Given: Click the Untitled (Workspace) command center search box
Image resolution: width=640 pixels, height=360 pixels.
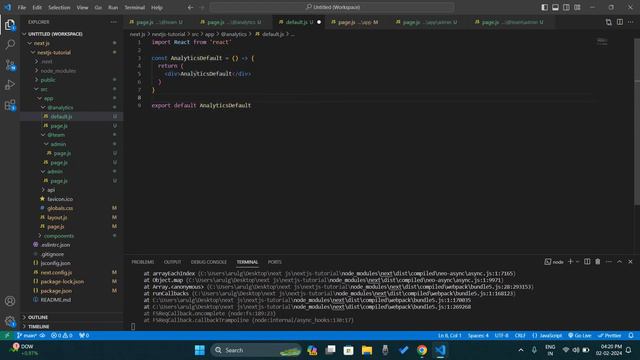Looking at the screenshot, I should 332,7.
